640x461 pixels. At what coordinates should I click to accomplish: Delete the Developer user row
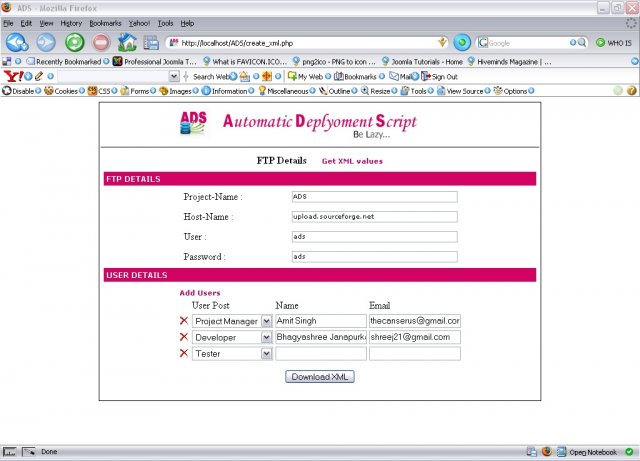click(x=183, y=337)
